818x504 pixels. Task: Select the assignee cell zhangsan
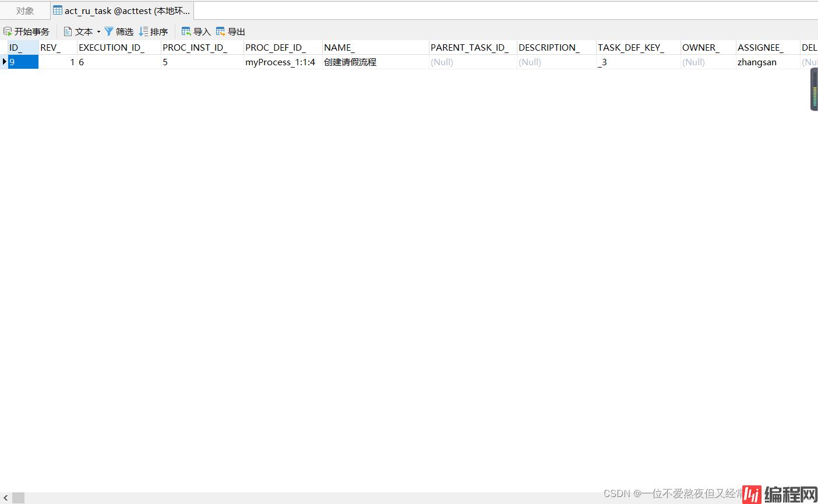pos(768,62)
